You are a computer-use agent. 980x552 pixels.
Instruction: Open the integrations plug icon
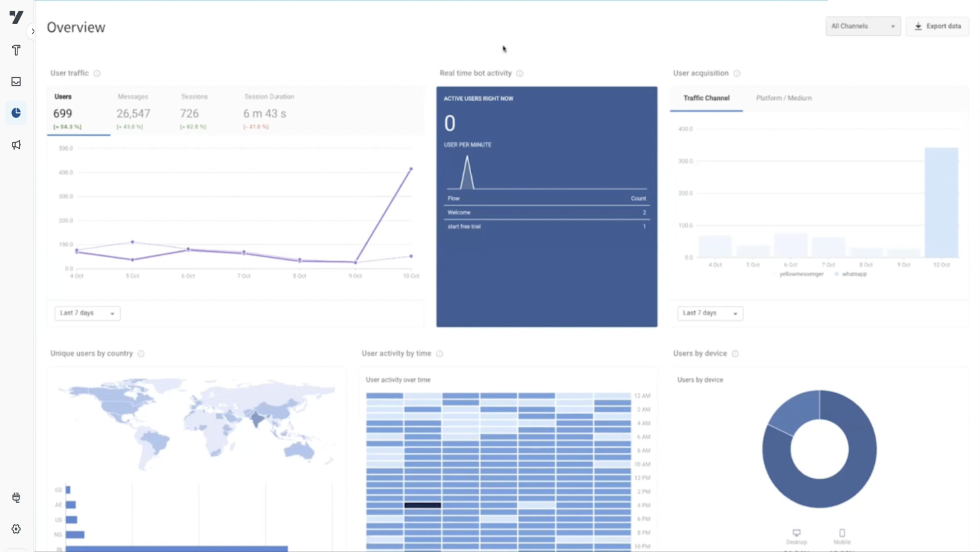pyautogui.click(x=16, y=497)
